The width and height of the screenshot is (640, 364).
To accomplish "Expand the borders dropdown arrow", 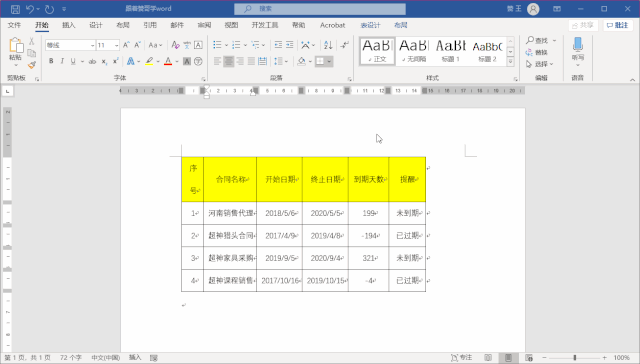I will point(329,62).
